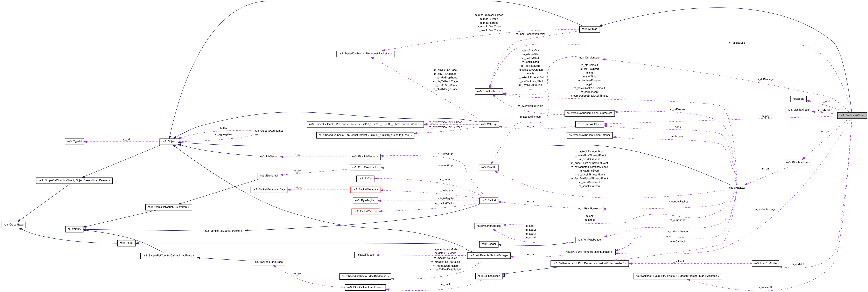
Task: Open ns3::MacLowTransmissionListener node
Action: pyautogui.click(x=589, y=135)
